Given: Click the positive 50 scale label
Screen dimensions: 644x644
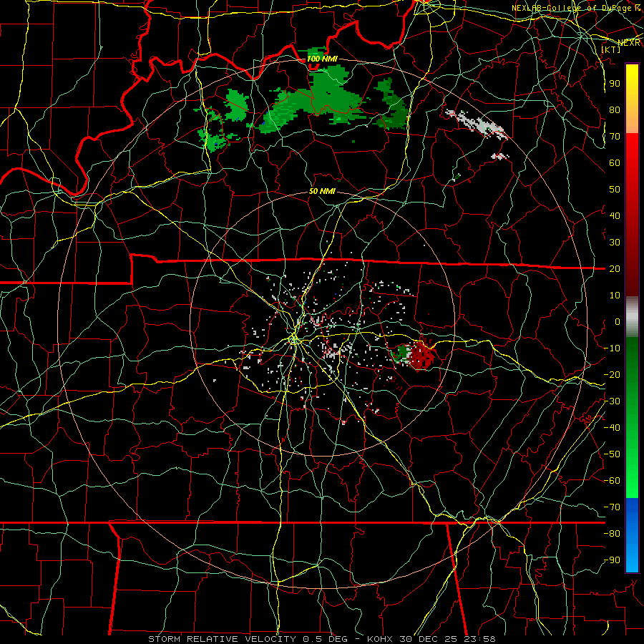Looking at the screenshot, I should pos(615,190).
